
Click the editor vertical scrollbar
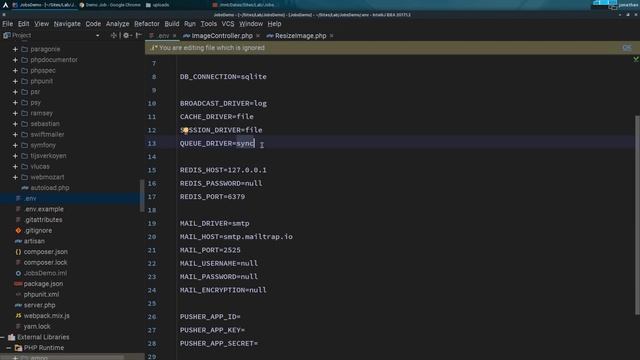pyautogui.click(x=637, y=216)
